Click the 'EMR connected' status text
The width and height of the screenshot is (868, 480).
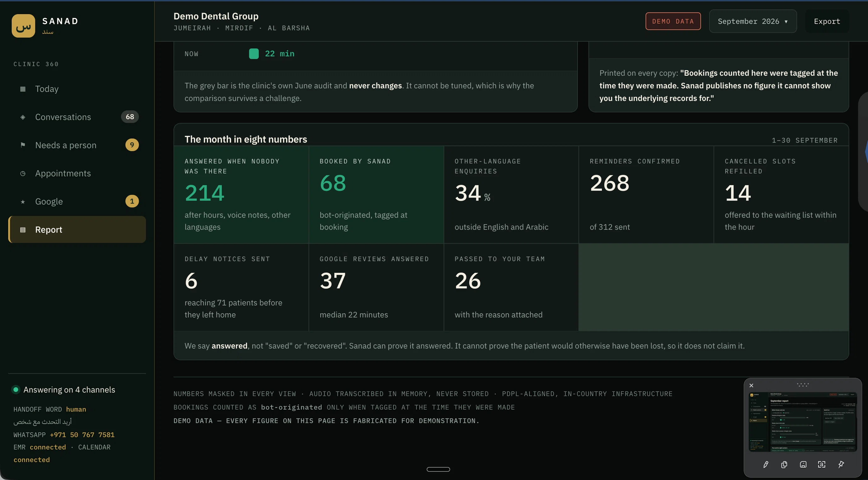[x=40, y=447]
